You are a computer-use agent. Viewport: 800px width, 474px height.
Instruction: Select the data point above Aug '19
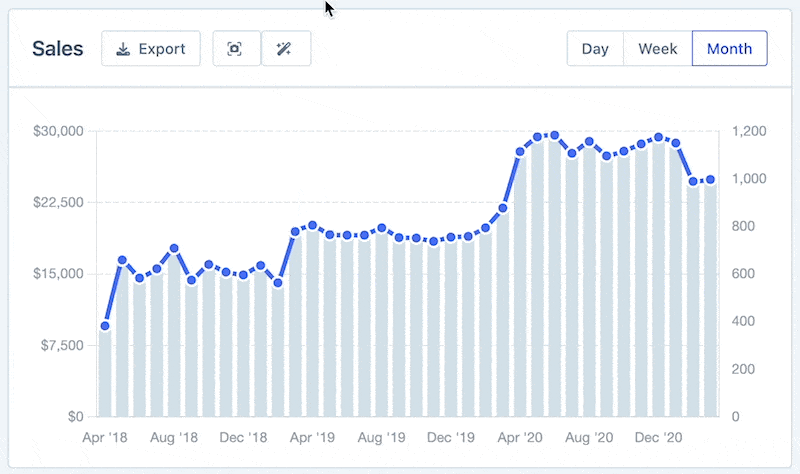[381, 229]
